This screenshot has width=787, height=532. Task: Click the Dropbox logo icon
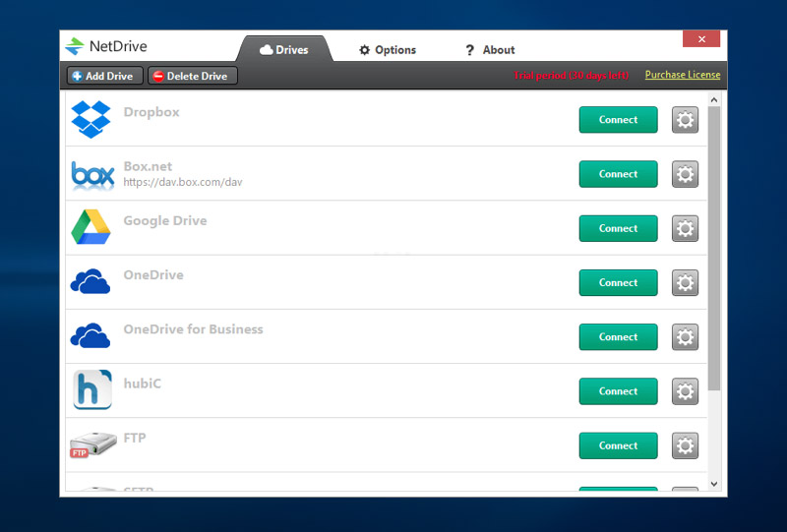click(x=91, y=119)
